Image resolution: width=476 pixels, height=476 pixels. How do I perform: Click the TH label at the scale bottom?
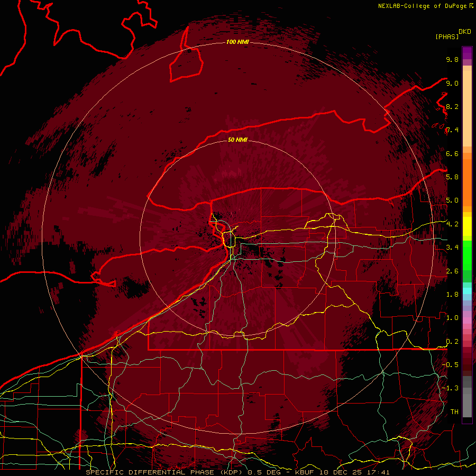point(454,411)
